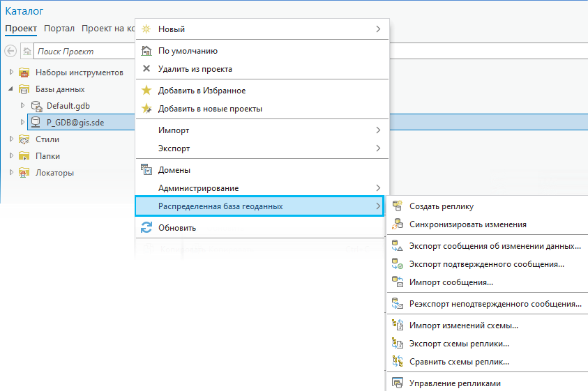Choose По умолчанию menu item
Image resolution: width=588 pixels, height=391 pixels.
[262, 51]
